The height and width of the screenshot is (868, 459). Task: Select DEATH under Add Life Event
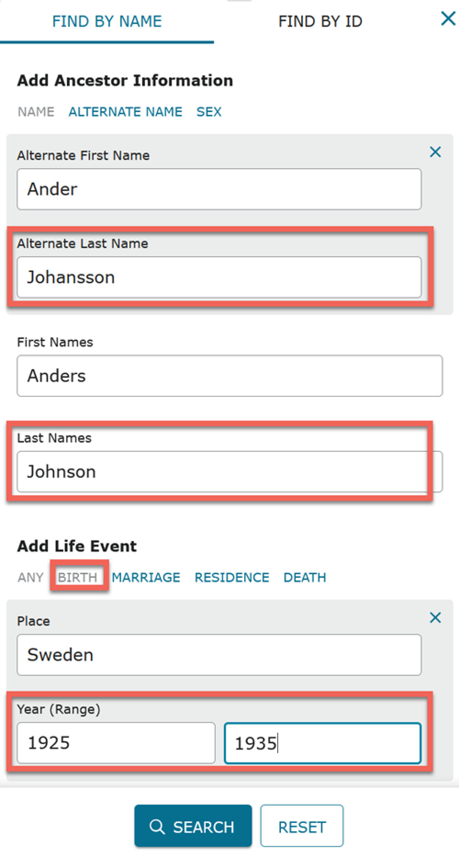[x=304, y=577]
